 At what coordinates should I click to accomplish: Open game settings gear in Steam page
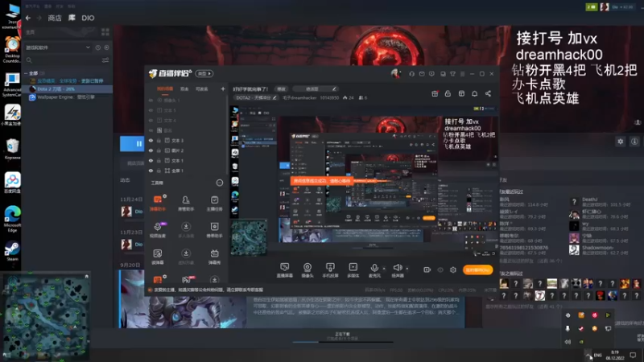(620, 142)
